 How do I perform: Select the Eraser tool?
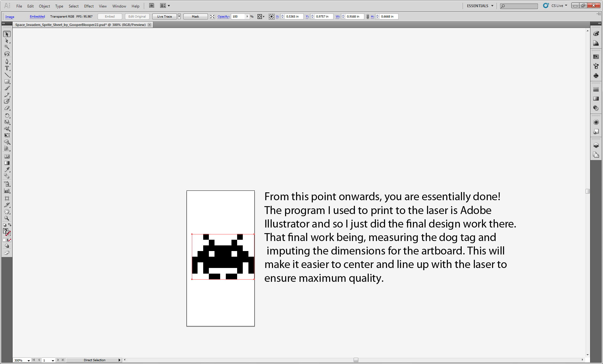(x=7, y=108)
